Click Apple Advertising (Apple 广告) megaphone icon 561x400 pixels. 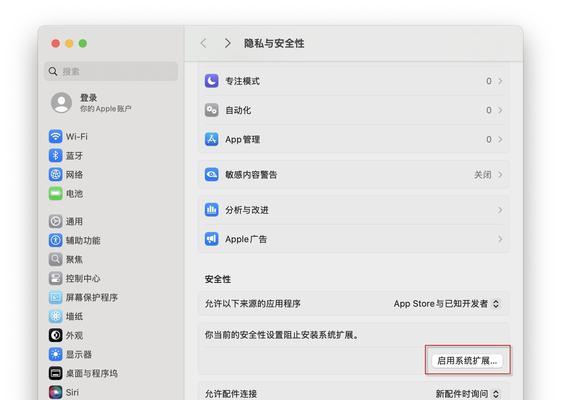pyautogui.click(x=211, y=239)
